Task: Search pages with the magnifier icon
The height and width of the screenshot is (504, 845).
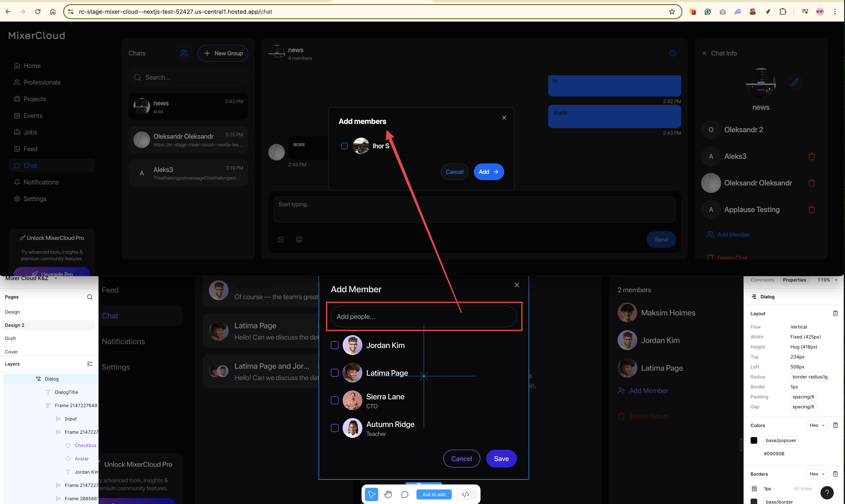Action: pyautogui.click(x=90, y=297)
